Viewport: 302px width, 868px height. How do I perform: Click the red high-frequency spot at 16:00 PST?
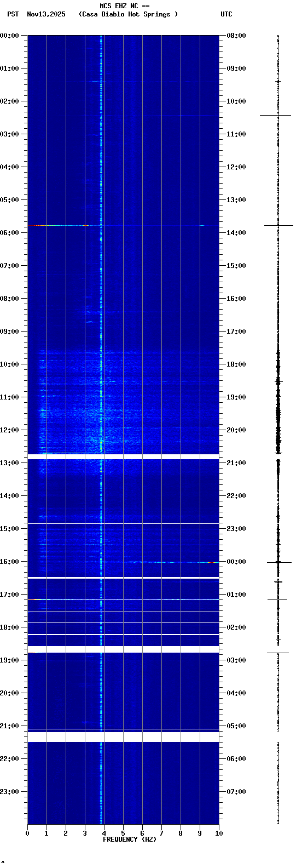pos(211,562)
